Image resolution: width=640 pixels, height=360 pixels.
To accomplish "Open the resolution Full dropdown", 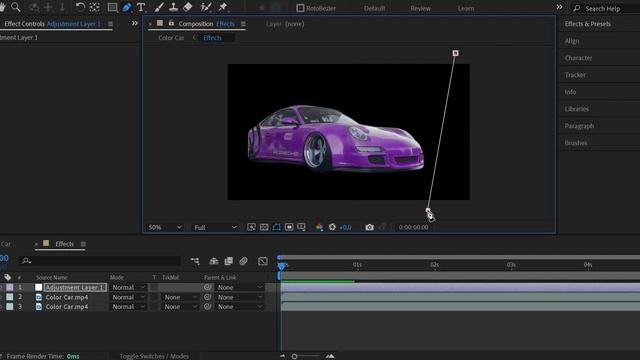I will click(x=215, y=227).
